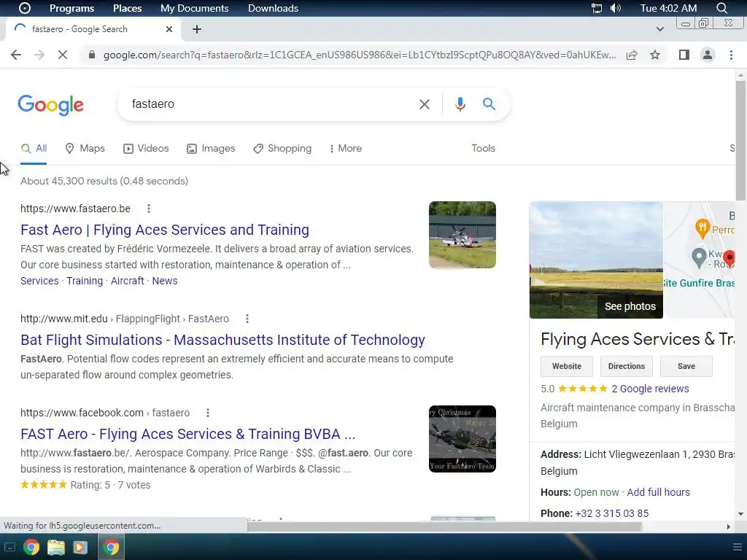Open My Documents from top panel

[x=194, y=8]
